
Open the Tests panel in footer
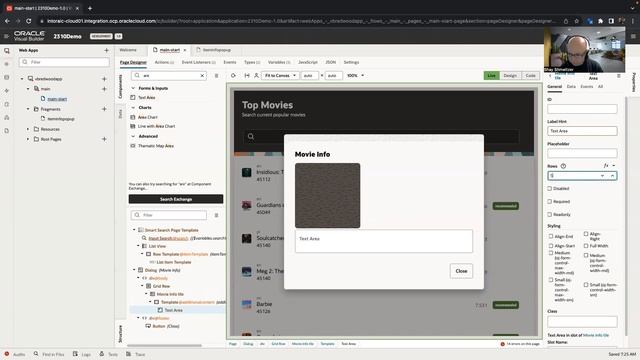109,354
